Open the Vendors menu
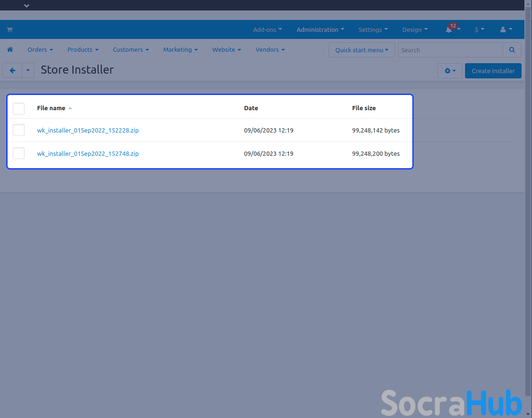This screenshot has width=532, height=418. pos(270,49)
